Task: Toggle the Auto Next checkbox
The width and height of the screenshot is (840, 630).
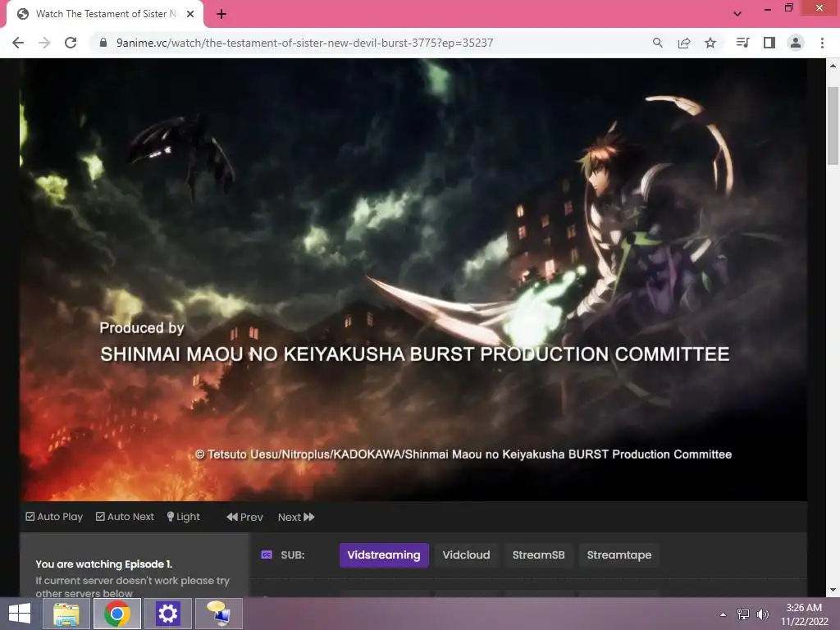Action: (125, 517)
